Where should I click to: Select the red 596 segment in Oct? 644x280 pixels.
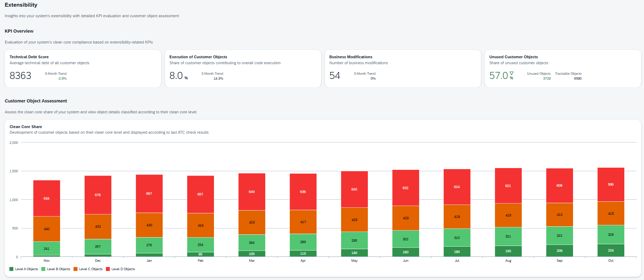(x=611, y=185)
